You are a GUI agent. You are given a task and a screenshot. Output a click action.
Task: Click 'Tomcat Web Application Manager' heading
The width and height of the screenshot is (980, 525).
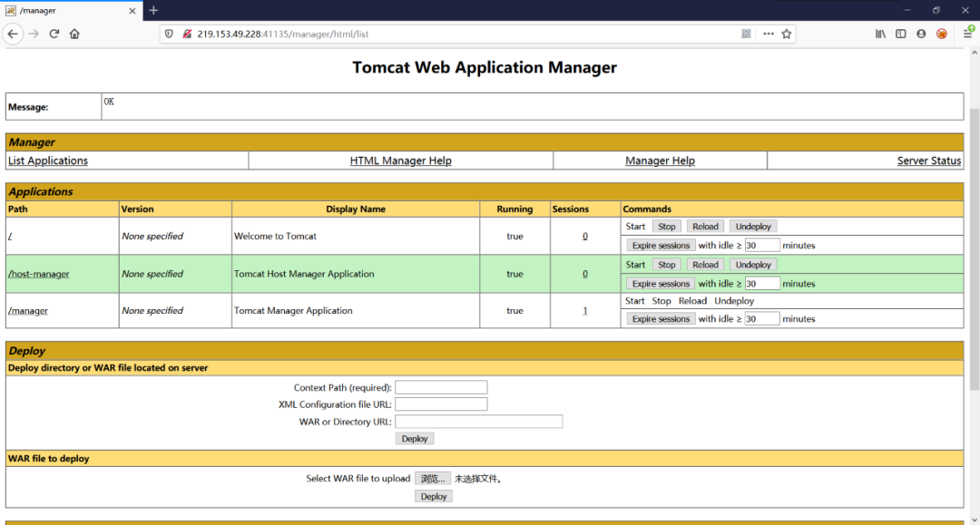(x=485, y=67)
